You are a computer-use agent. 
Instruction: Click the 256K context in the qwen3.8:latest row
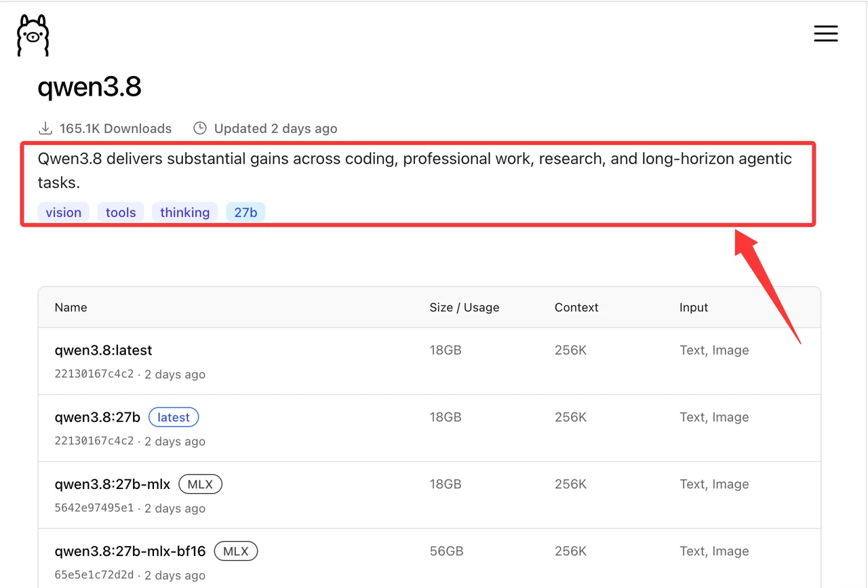point(570,351)
